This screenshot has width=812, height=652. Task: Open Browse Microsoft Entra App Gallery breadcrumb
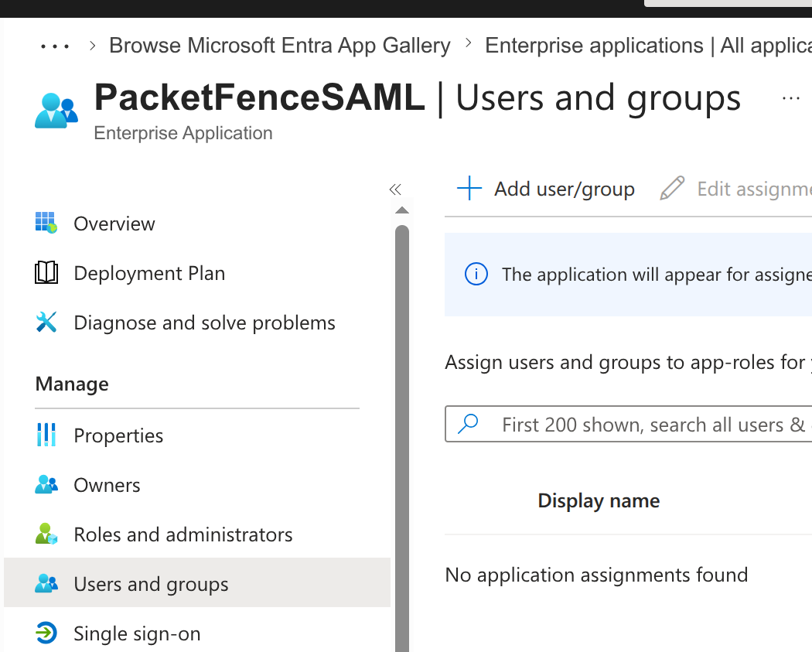(280, 46)
